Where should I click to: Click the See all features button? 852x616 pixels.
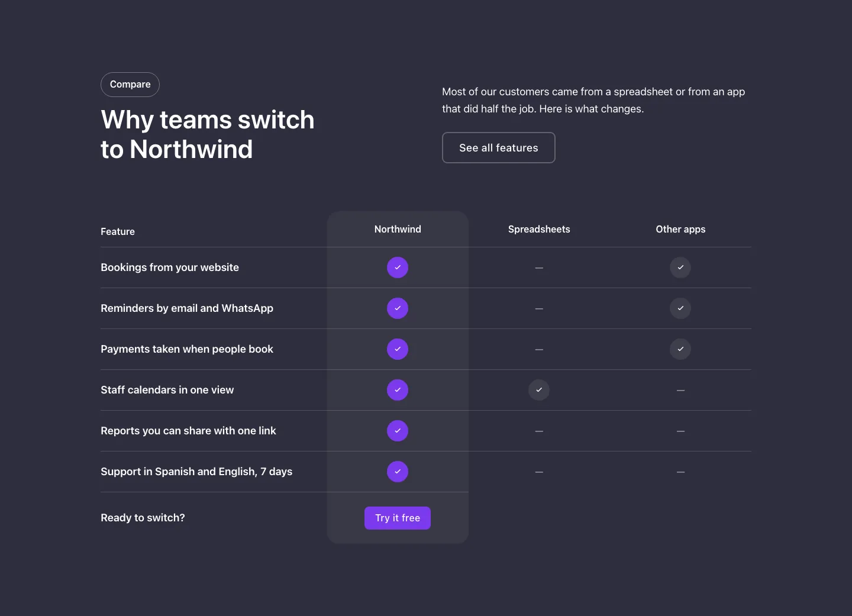point(499,147)
